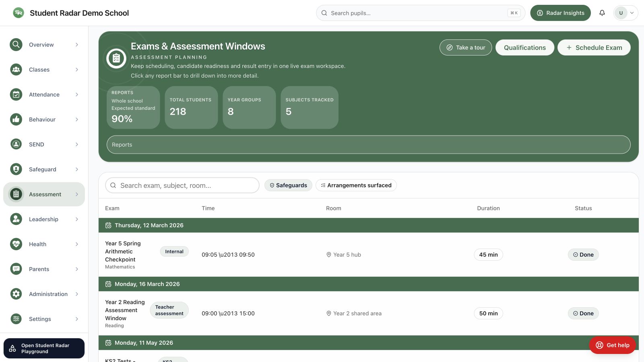Open the Assessment sidebar menu item
Viewport: 644px width, 362px height.
point(44,194)
